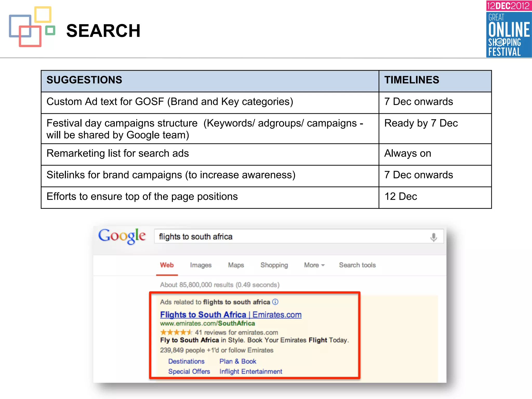Click the Special Offers sitelink
The height and width of the screenshot is (399, 532).
click(x=189, y=371)
